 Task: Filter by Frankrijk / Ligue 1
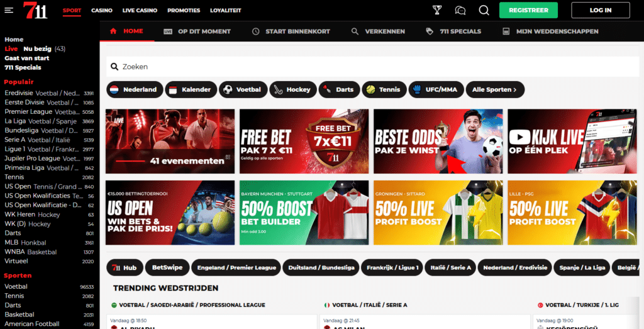pyautogui.click(x=392, y=268)
